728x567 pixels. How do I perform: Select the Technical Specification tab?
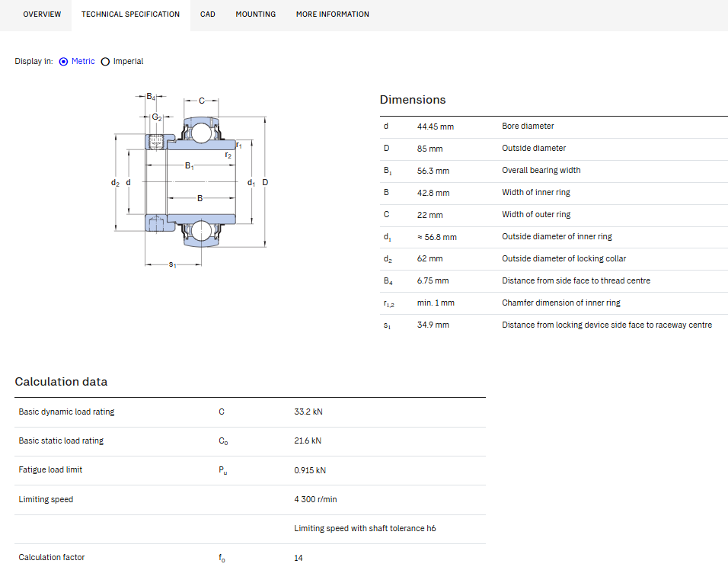coord(130,14)
